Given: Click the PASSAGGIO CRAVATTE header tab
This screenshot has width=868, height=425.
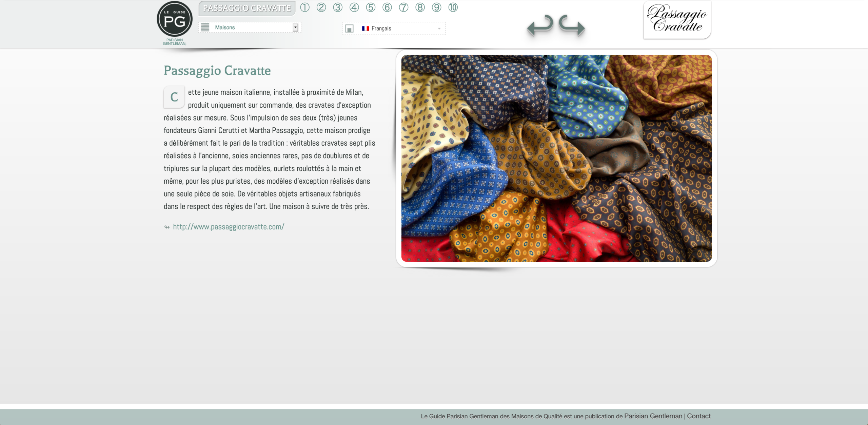Looking at the screenshot, I should click(247, 8).
